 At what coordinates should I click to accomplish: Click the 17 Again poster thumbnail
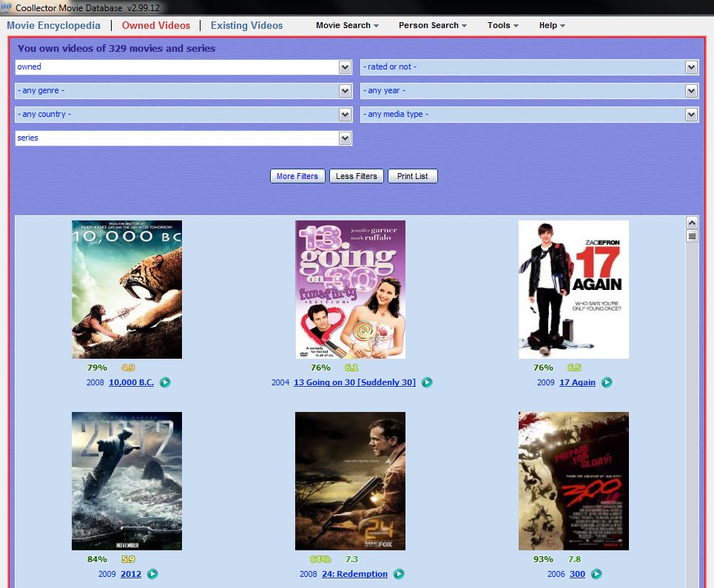pyautogui.click(x=573, y=289)
